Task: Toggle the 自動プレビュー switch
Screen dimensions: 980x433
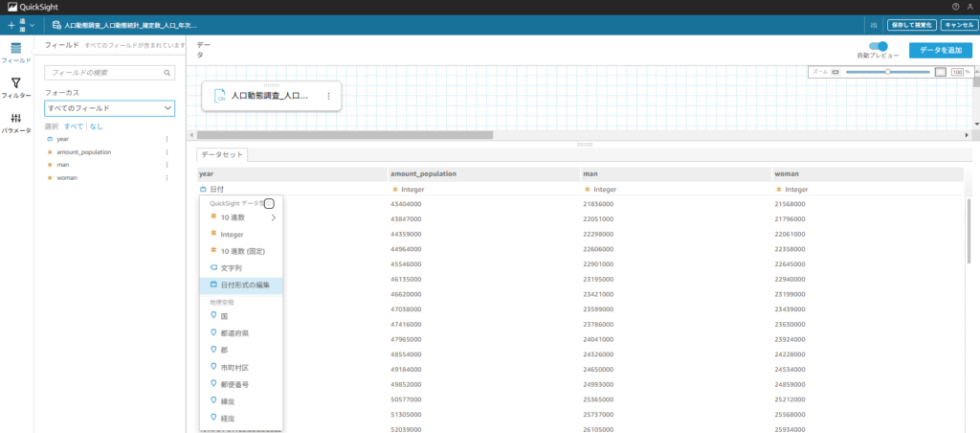Action: [x=878, y=46]
